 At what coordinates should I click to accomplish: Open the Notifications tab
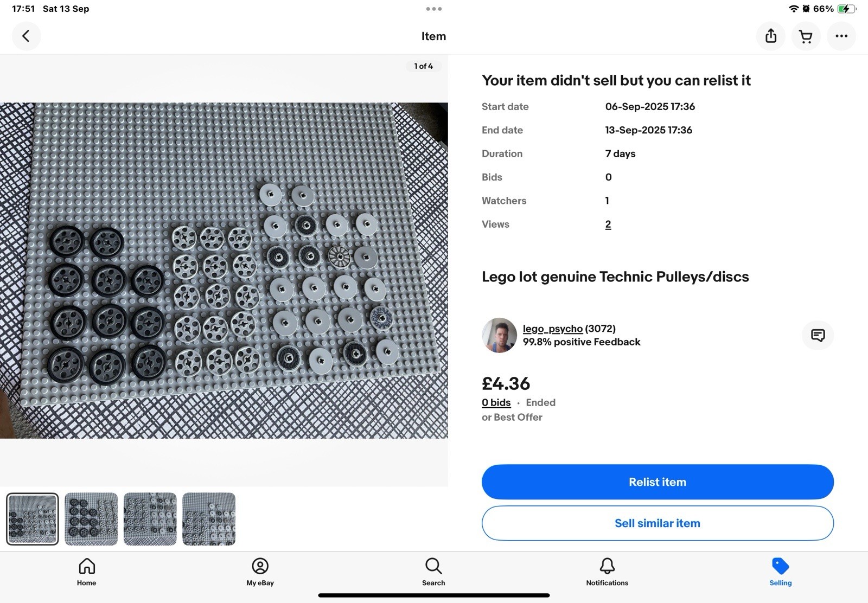(x=607, y=572)
